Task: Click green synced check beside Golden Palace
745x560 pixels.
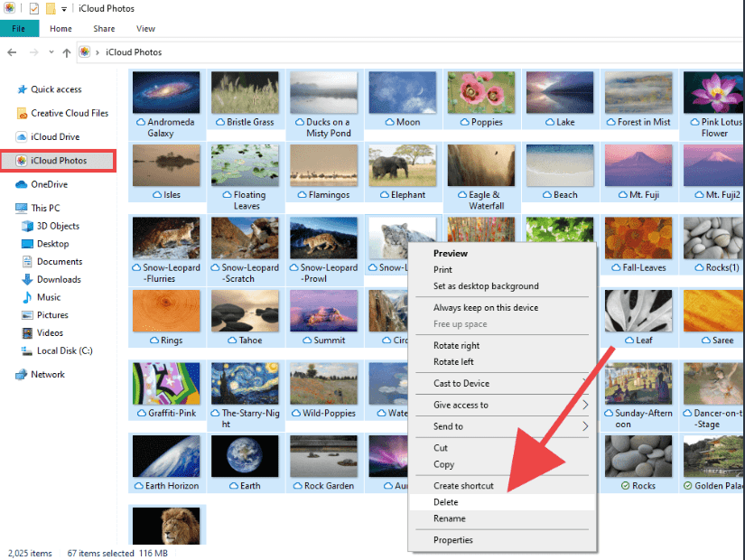Action: (x=687, y=486)
